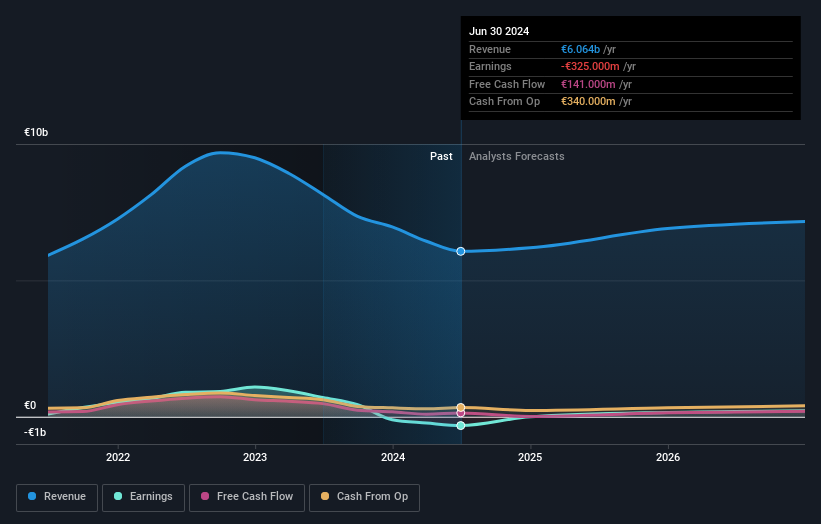Click the -€325.000m earnings value in tooltip
Viewport: 821px width, 524px height.
pyautogui.click(x=590, y=66)
